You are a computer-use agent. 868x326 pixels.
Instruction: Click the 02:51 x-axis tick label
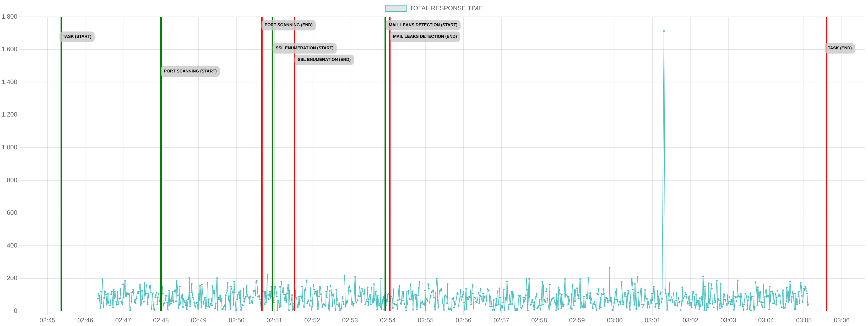click(274, 320)
